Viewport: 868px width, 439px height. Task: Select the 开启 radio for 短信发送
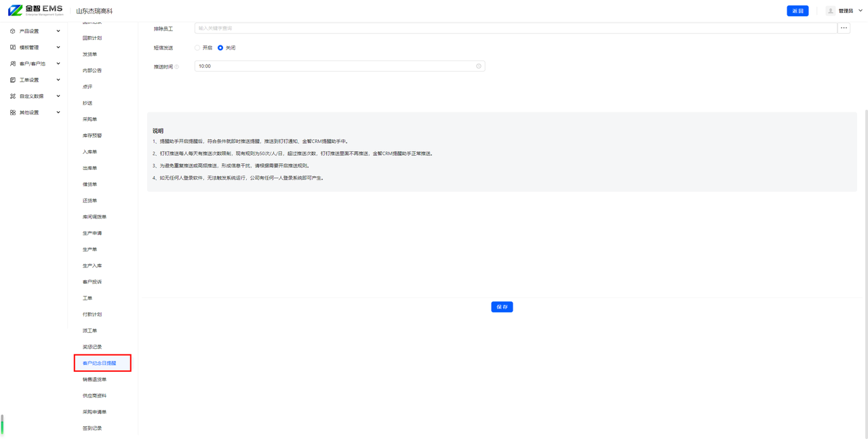197,48
